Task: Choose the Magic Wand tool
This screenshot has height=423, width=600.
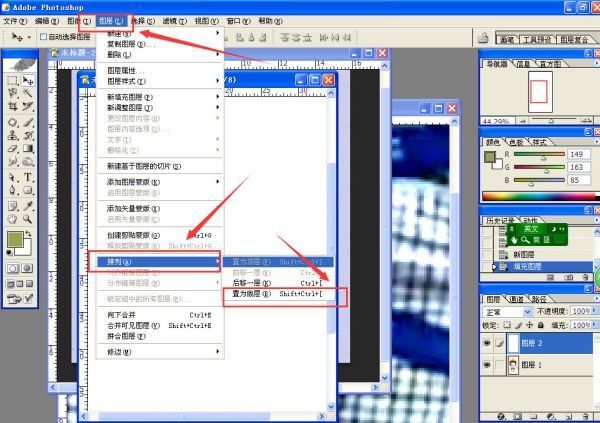Action: 29,93
